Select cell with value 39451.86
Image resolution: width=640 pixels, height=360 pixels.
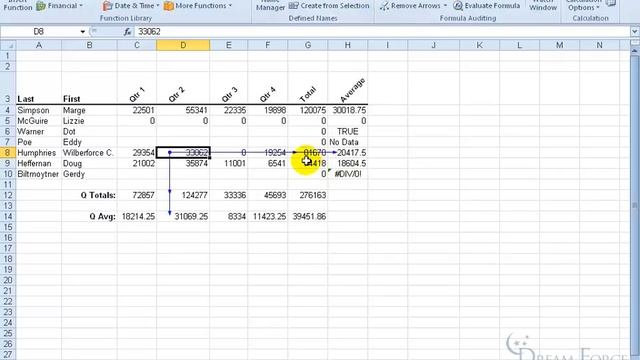click(308, 216)
